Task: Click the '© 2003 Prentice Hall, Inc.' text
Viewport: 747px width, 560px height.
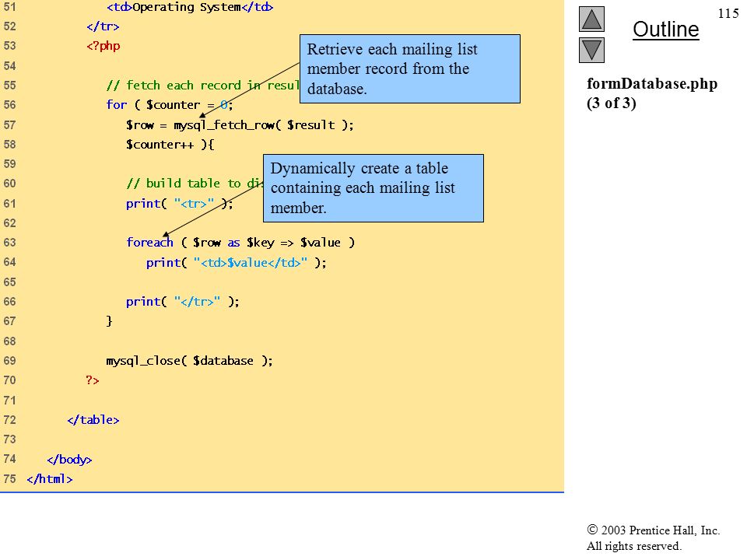Action: 653,530
